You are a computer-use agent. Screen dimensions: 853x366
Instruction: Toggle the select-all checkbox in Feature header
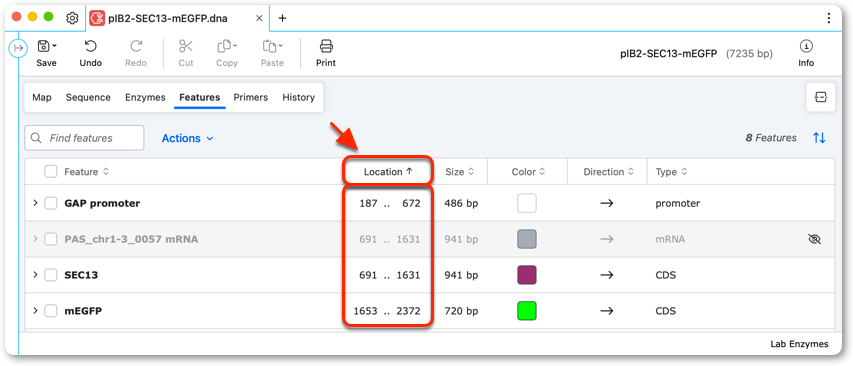(51, 172)
